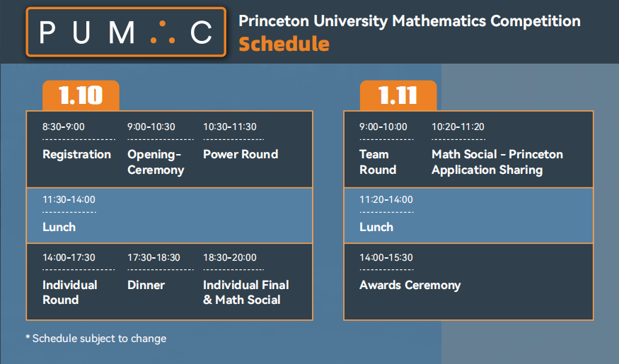Select the Team Round event

[377, 162]
